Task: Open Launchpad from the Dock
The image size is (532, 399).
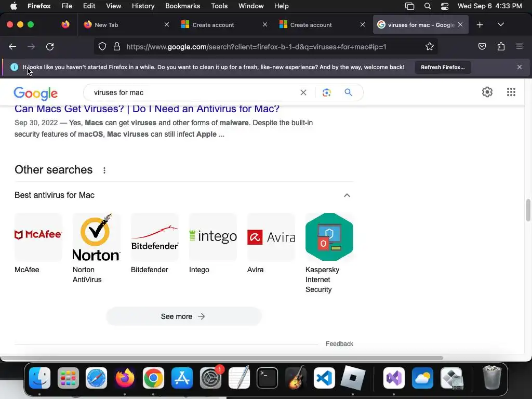Action: 68,378
